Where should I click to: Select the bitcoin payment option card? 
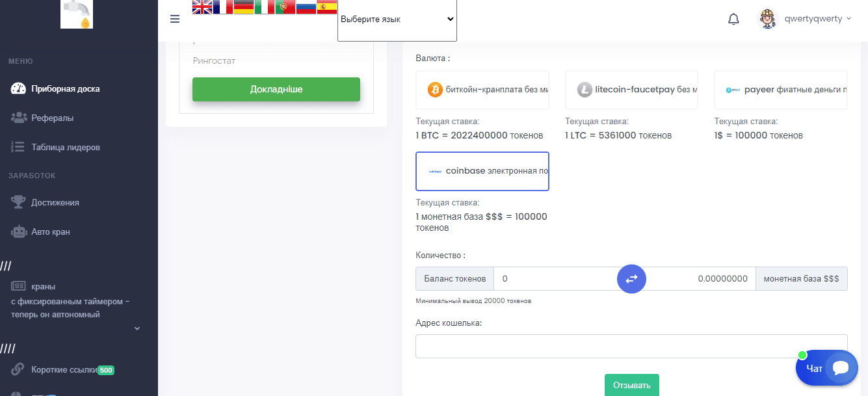pos(482,90)
